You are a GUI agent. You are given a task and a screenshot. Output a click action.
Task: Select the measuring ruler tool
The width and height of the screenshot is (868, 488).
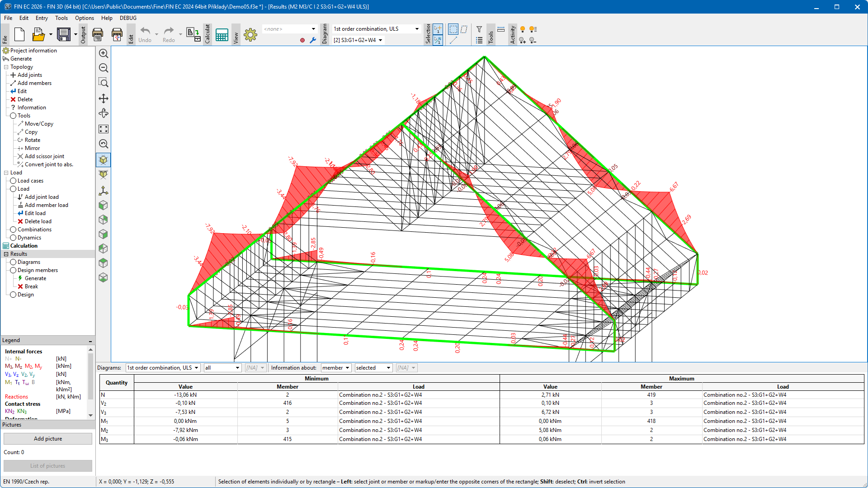point(501,29)
